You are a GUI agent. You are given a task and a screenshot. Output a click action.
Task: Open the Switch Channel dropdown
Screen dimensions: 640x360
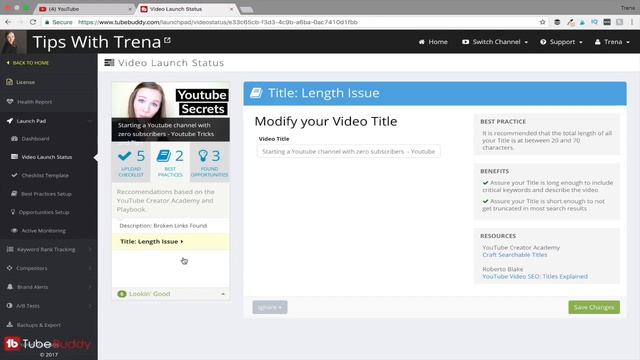[495, 42]
